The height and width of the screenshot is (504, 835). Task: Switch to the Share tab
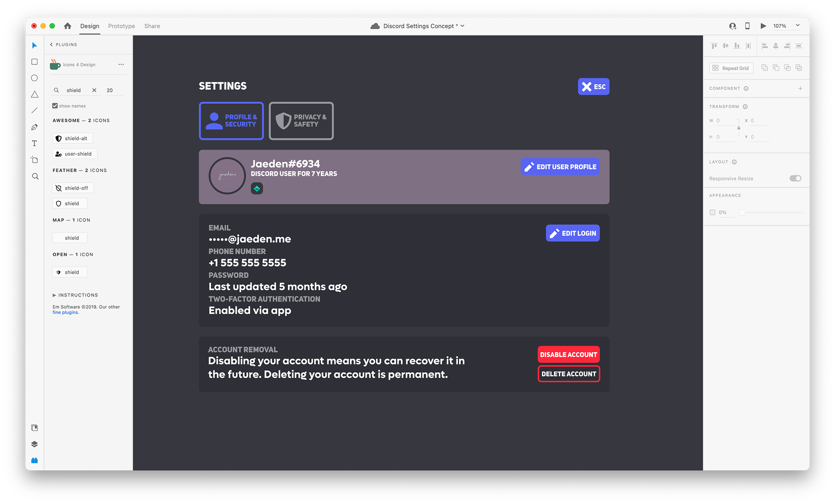152,26
